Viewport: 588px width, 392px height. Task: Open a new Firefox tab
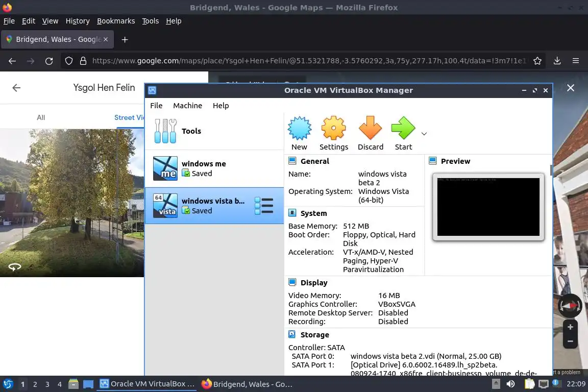point(125,39)
